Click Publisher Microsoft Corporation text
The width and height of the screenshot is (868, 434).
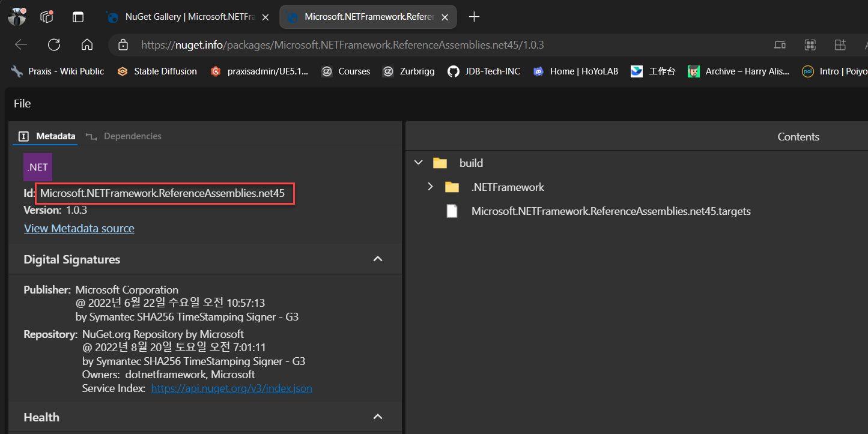pos(101,289)
